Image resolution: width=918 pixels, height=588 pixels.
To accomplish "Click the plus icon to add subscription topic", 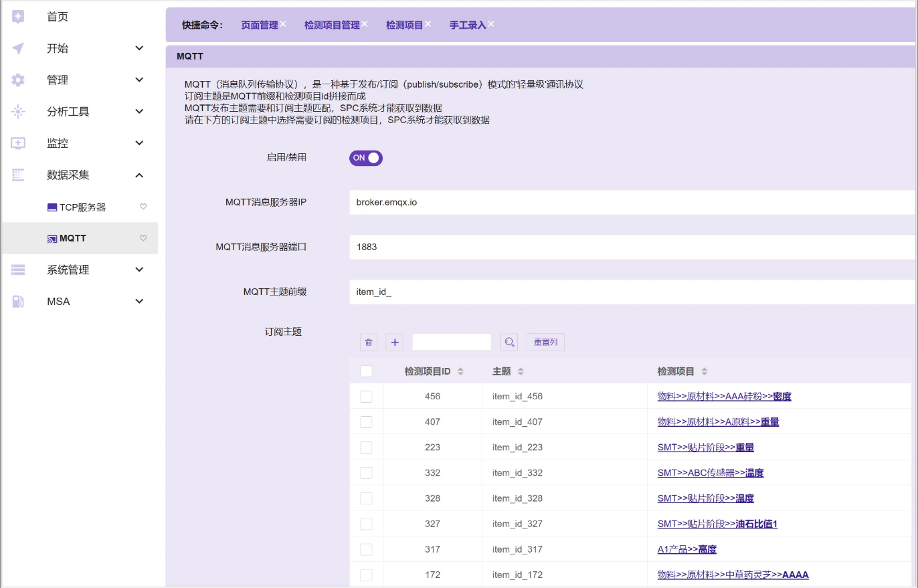I will tap(395, 342).
